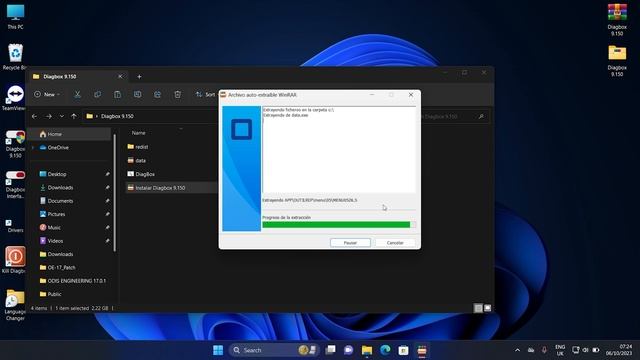Open the Kill Diagbox desktop shortcut
The height and width of the screenshot is (360, 640).
click(x=15, y=260)
